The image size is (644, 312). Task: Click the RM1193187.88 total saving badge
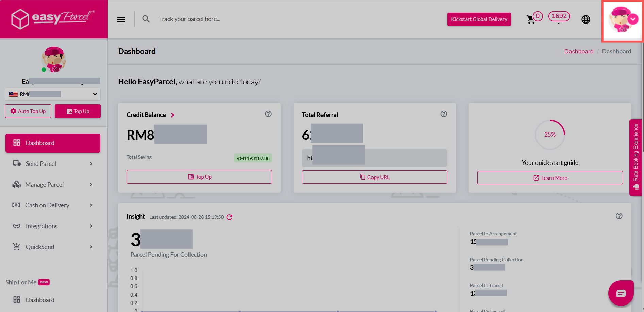click(x=253, y=158)
